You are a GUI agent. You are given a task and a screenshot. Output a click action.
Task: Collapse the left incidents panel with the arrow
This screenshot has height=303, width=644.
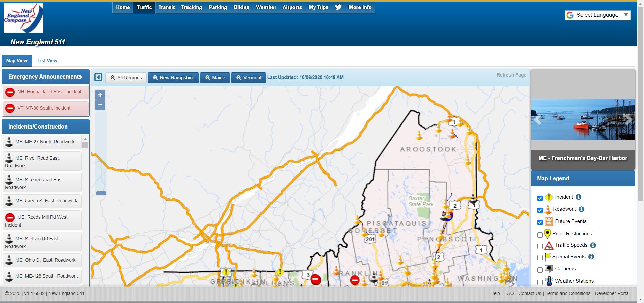tap(98, 77)
